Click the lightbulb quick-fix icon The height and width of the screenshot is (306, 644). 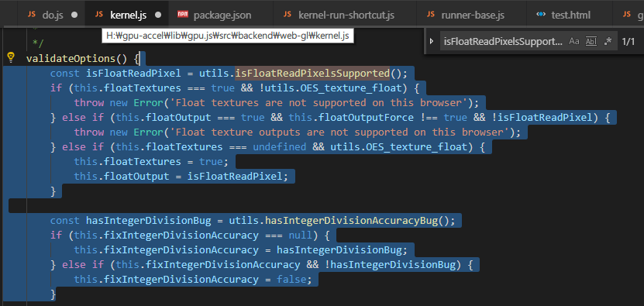pyautogui.click(x=12, y=57)
